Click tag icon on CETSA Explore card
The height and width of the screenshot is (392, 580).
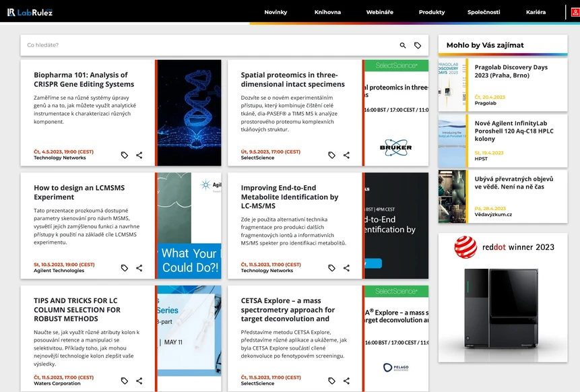coord(332,381)
